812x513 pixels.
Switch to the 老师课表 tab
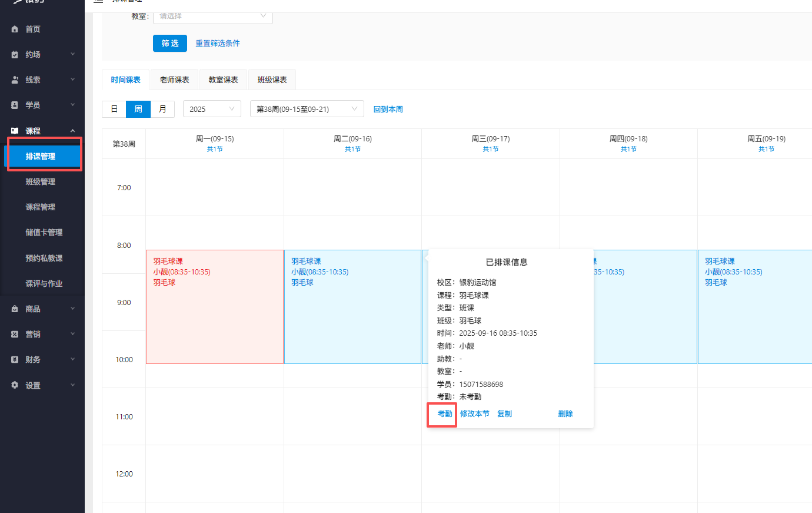click(174, 79)
